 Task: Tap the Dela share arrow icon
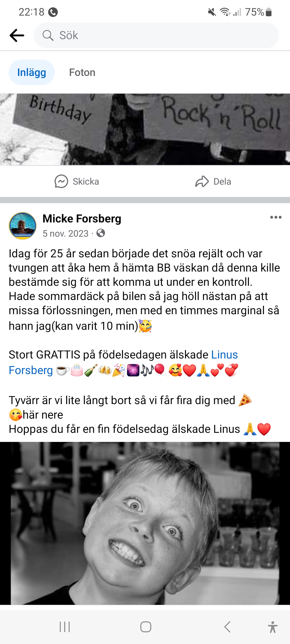click(202, 182)
